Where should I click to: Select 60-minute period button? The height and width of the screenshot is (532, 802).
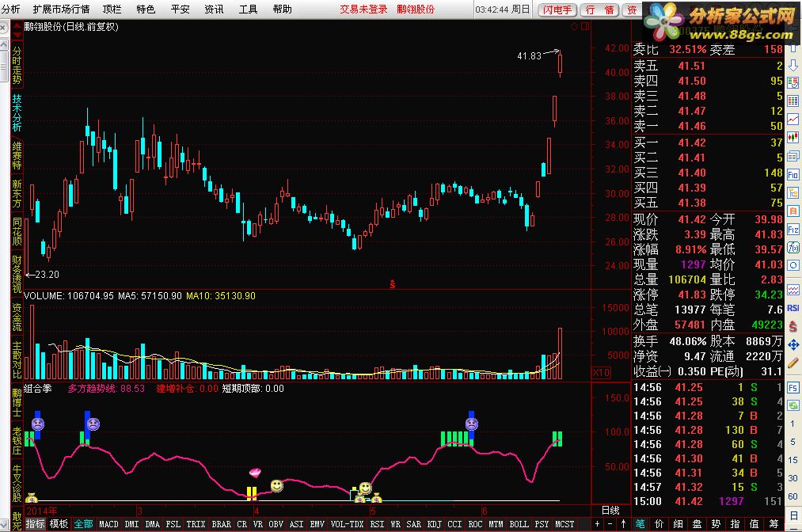point(792,496)
